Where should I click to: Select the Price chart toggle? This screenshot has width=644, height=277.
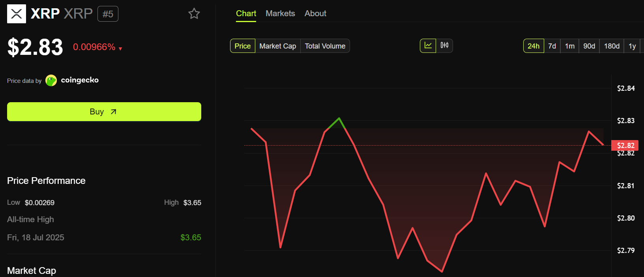pyautogui.click(x=243, y=46)
